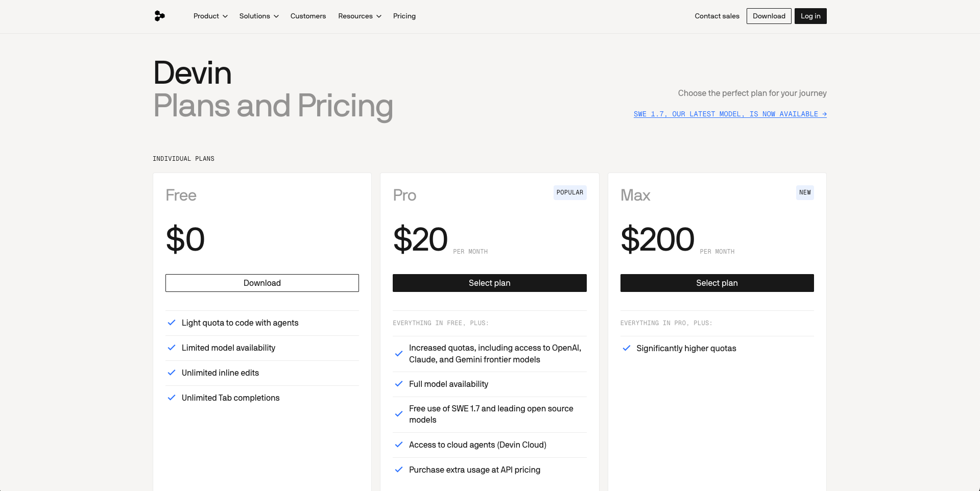Image resolution: width=980 pixels, height=491 pixels.
Task: Expand the Product dropdown menu
Action: point(210,16)
